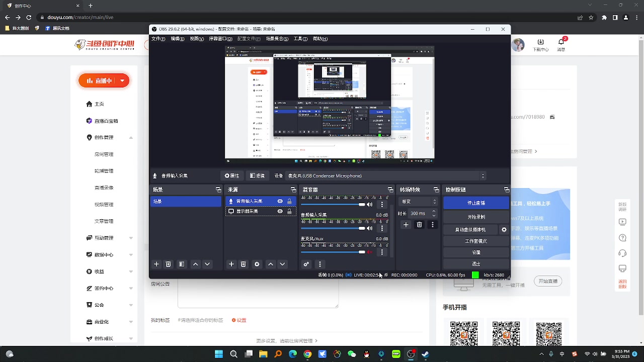Open the 停靠窗口(D) menu in OBS

[220, 39]
